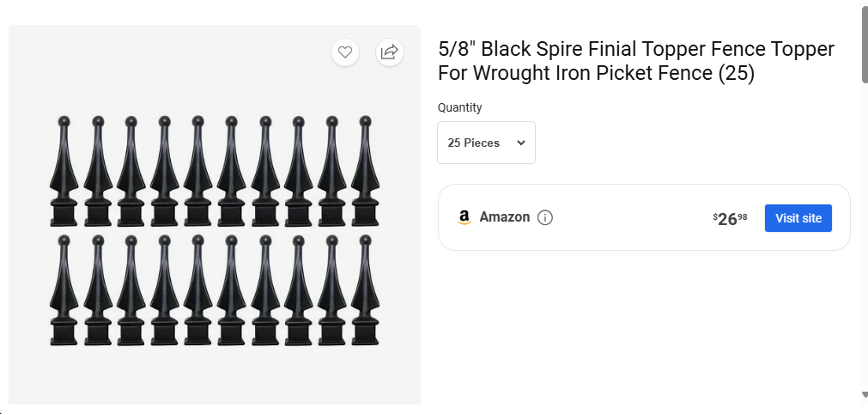Save product with the heart icon
The height and width of the screenshot is (414, 868).
[345, 52]
